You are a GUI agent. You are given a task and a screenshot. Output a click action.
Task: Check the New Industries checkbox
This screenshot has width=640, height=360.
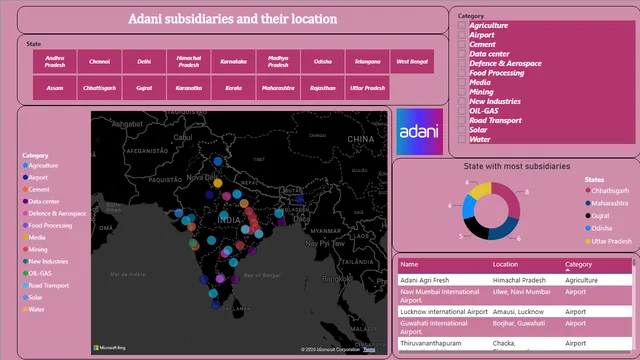(462, 101)
